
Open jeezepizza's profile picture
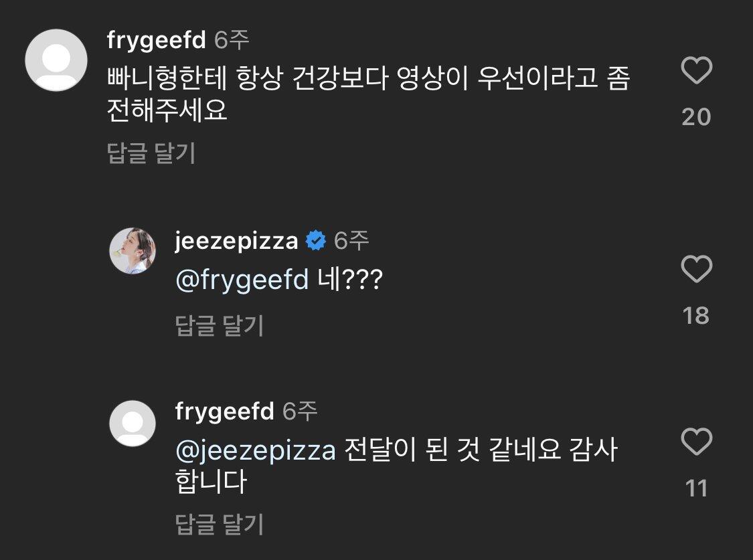pyautogui.click(x=133, y=250)
